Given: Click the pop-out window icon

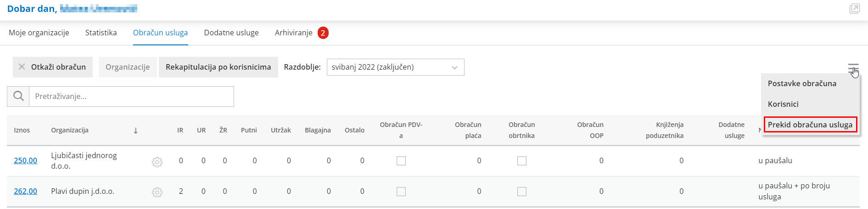Looking at the screenshot, I should tap(854, 9).
